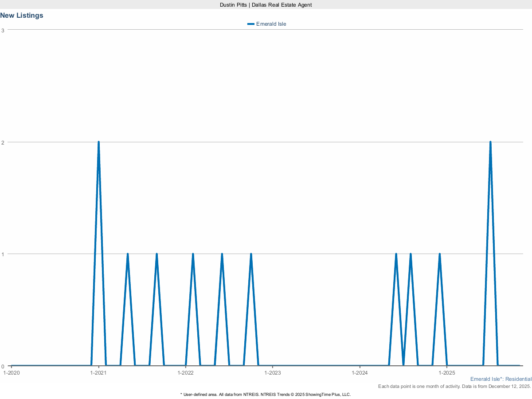This screenshot has width=532, height=399.
Task: Click the June 2022 data peak
Action: 222,254
